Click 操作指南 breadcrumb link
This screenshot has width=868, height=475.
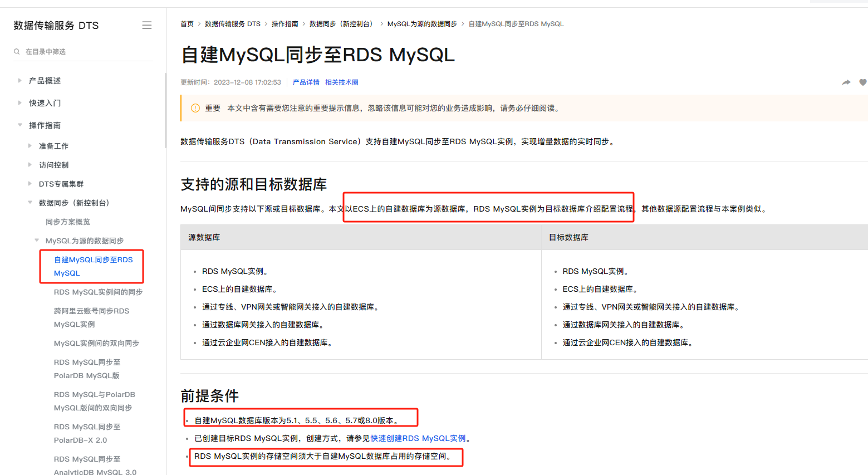click(x=285, y=24)
